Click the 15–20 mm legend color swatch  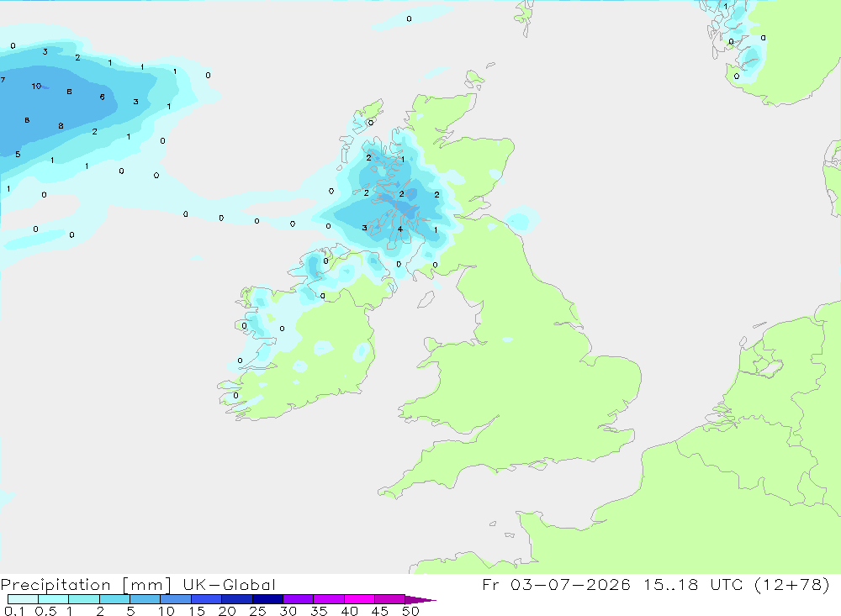(207, 599)
